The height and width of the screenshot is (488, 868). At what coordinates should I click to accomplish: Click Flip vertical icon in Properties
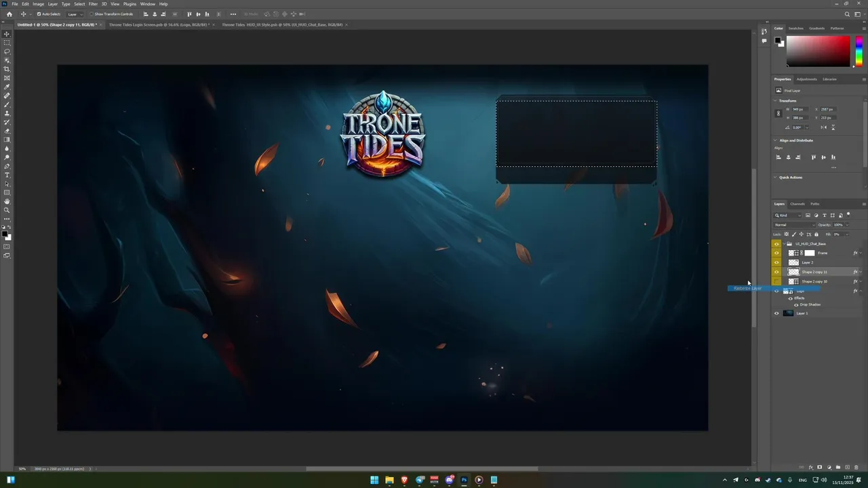(833, 127)
